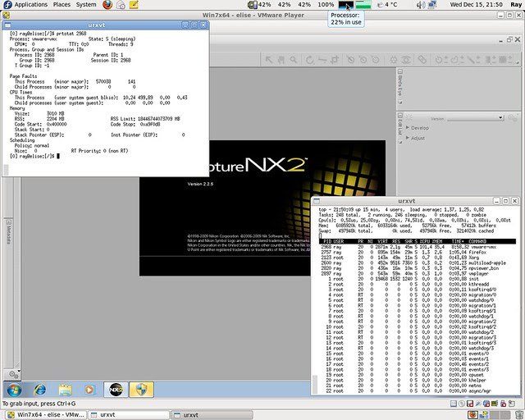
Task: Click the multiload-apple process row in top
Action: point(418,263)
